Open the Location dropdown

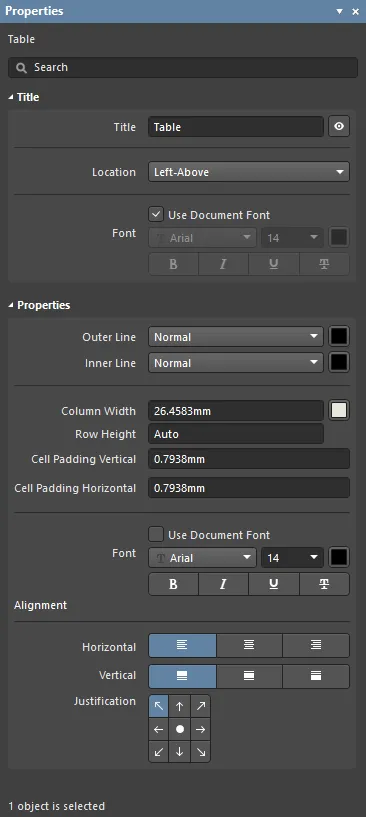(249, 171)
